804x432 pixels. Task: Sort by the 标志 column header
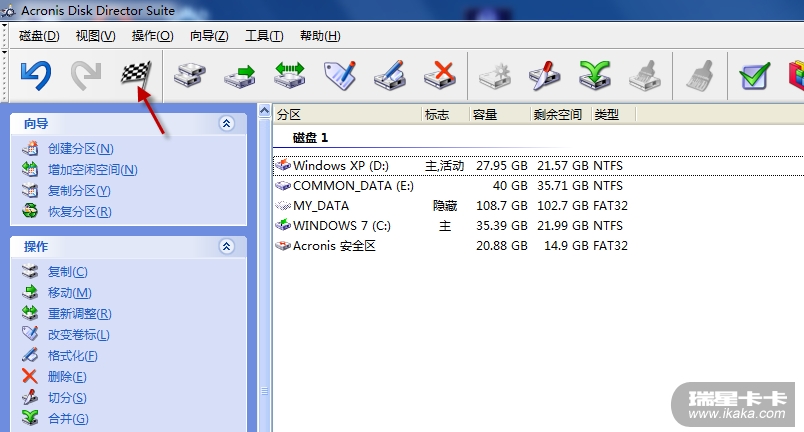point(445,114)
